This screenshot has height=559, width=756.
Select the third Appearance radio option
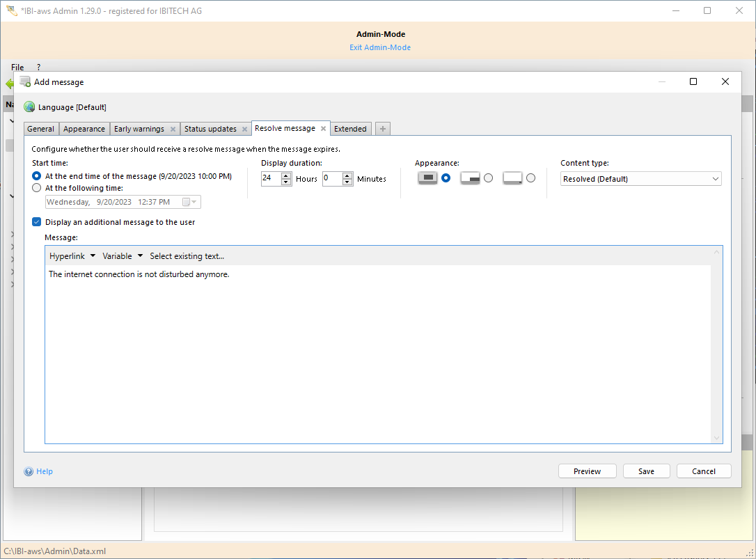(530, 178)
